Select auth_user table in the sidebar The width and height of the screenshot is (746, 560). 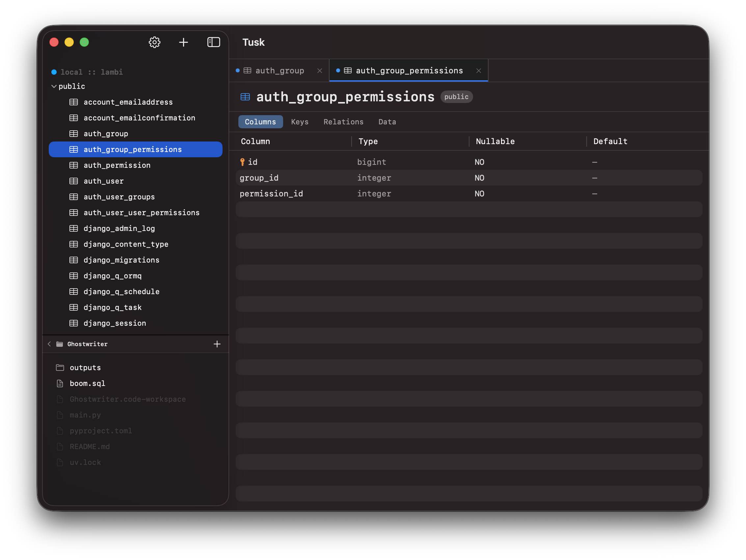click(x=103, y=181)
